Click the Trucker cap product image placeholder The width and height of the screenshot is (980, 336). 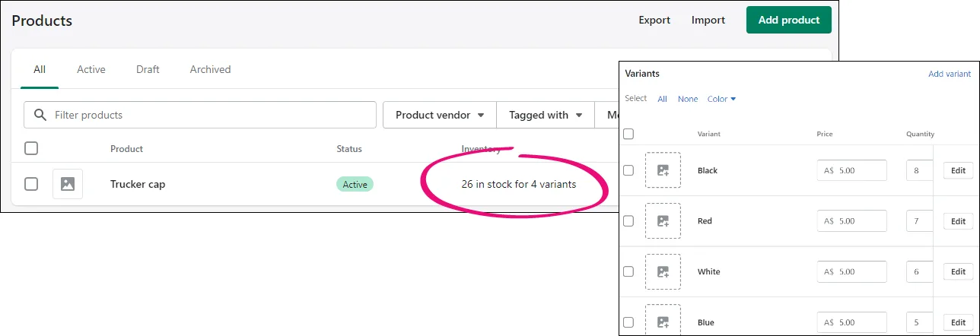(x=68, y=184)
